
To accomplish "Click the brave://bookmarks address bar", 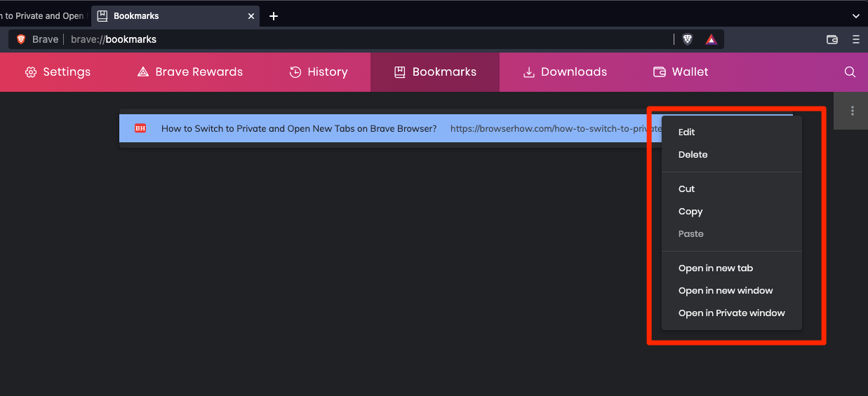I will pyautogui.click(x=351, y=39).
